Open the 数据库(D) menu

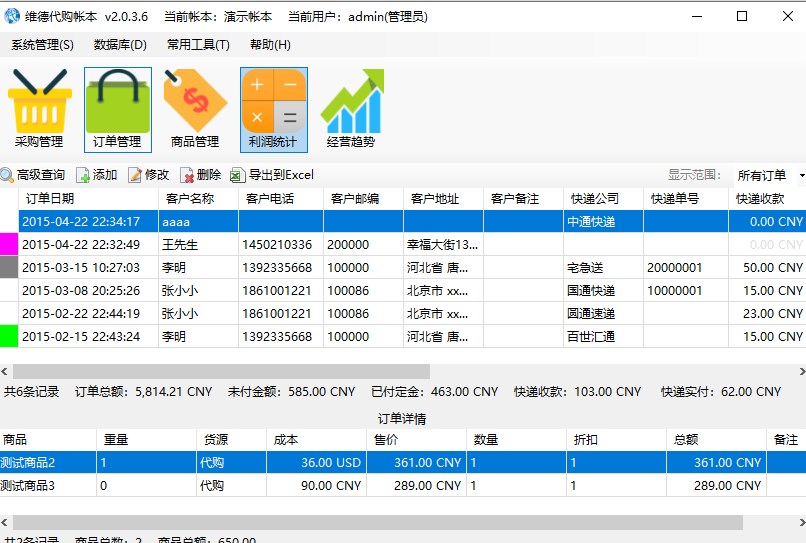click(120, 45)
